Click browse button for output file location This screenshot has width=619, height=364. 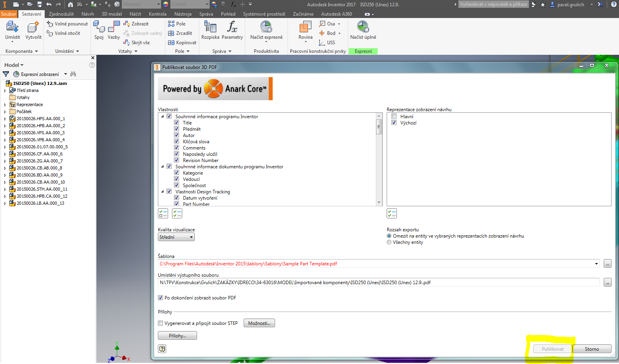coord(607,283)
